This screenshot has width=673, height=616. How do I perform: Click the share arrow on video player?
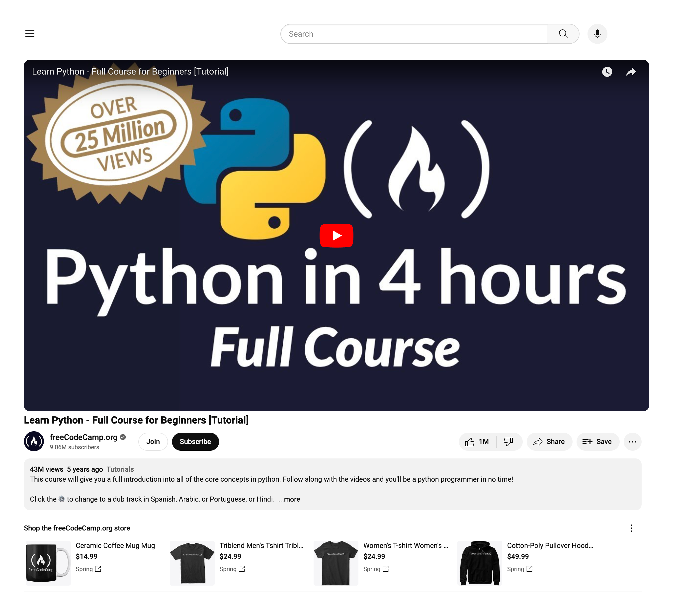click(631, 72)
